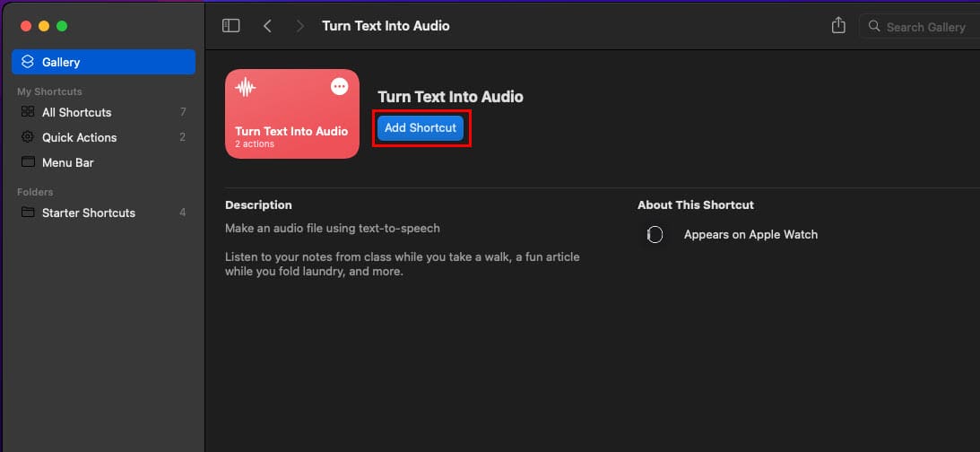Click the My Shortcuts section header
This screenshot has height=452, width=980.
[x=49, y=91]
